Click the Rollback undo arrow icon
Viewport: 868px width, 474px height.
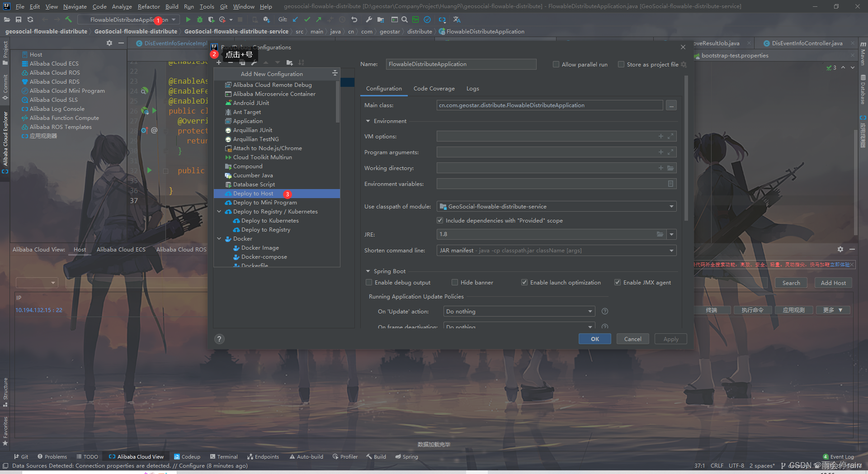(x=354, y=19)
